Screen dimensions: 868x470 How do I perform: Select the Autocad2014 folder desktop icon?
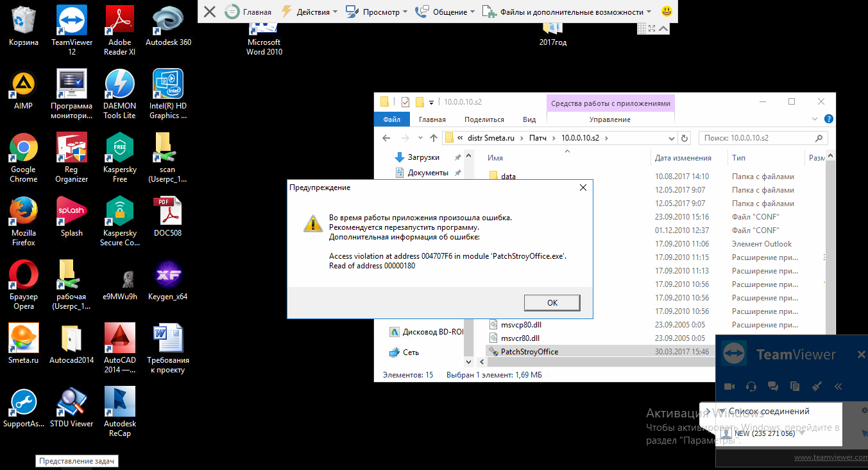(x=72, y=344)
